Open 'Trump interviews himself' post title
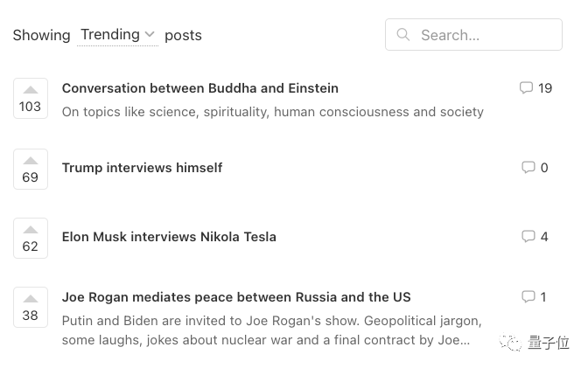Viewport: 588px width, 368px height. click(142, 168)
